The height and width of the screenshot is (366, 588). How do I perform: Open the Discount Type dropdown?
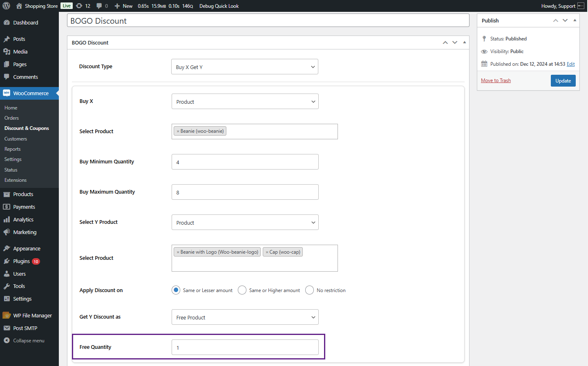244,67
